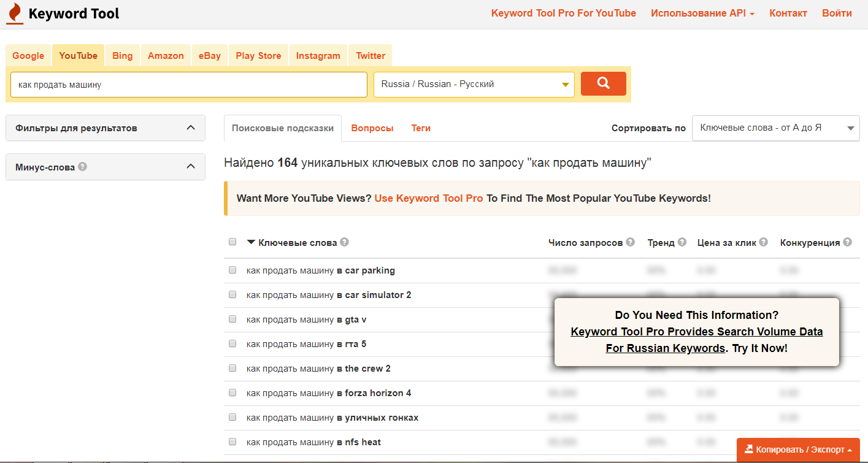
Task: Toggle the select-all keywords checkbox
Action: 232,242
